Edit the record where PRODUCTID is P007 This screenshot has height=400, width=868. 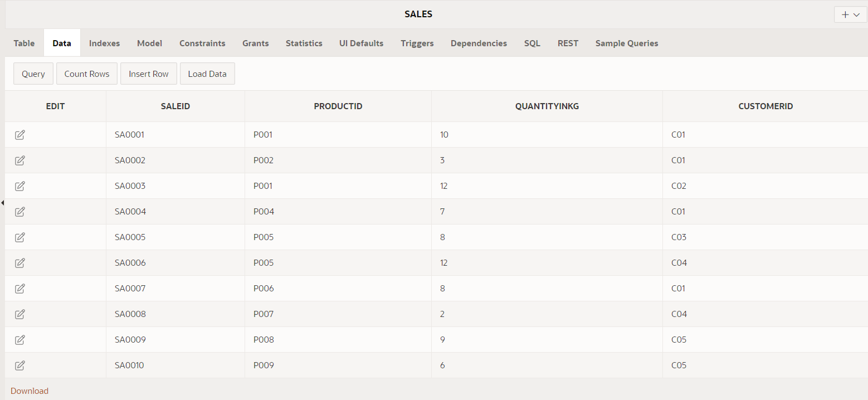click(x=20, y=314)
